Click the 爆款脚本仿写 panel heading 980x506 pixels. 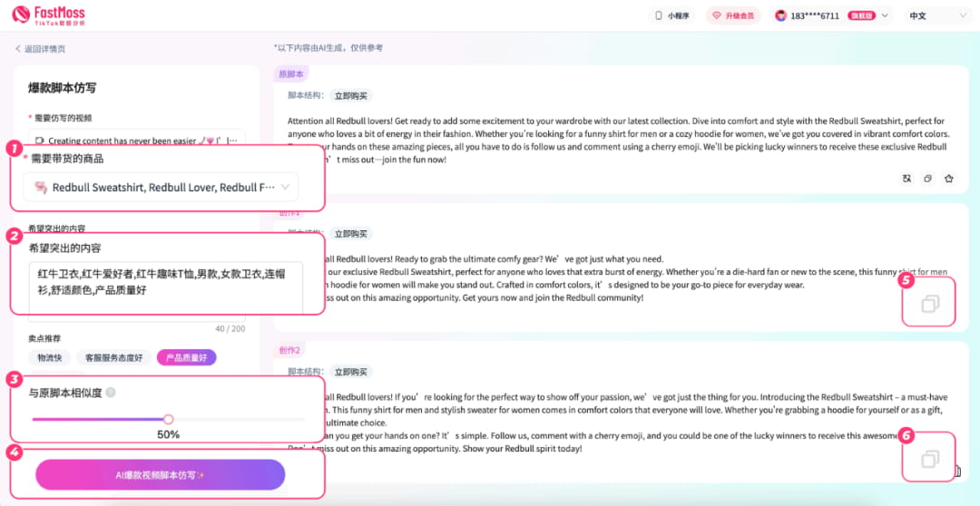pyautogui.click(x=63, y=88)
